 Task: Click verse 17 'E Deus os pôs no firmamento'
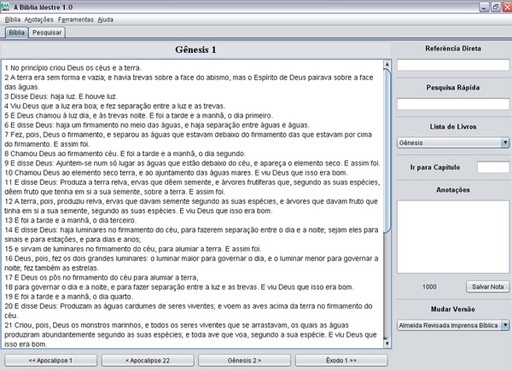pyautogui.click(x=101, y=277)
